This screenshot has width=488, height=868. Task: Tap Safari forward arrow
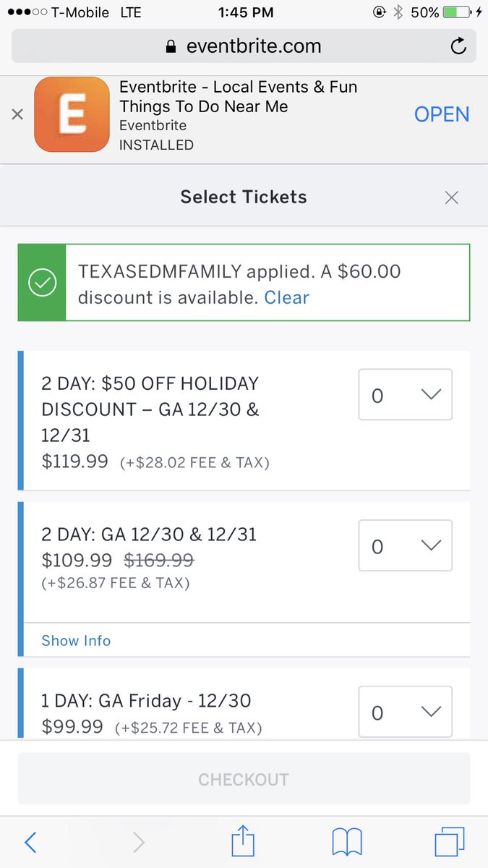(x=139, y=842)
